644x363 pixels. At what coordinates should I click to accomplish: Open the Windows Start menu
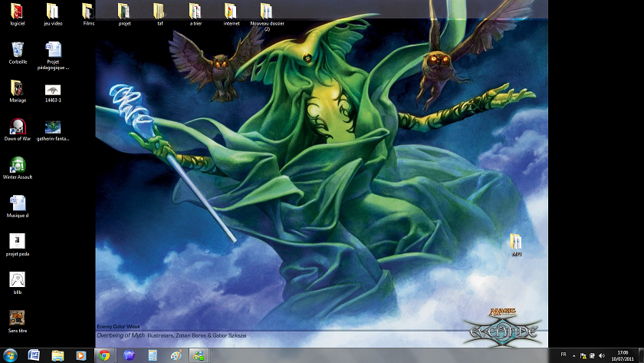[x=10, y=355]
